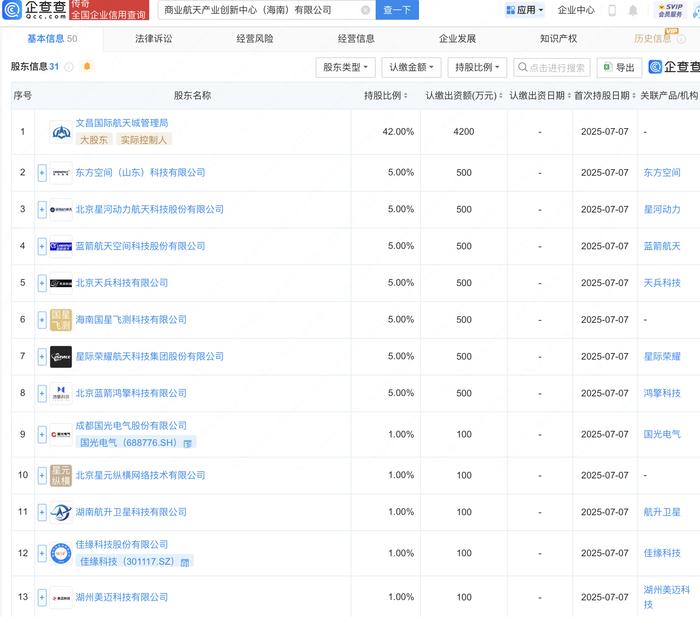Open the 持股比例 filter dropdown

pyautogui.click(x=477, y=67)
